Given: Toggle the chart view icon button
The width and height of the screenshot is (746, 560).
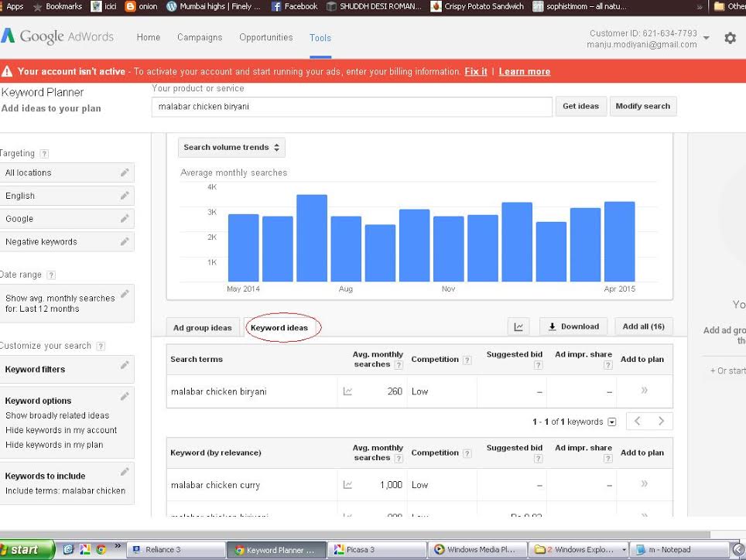Looking at the screenshot, I should click(518, 327).
